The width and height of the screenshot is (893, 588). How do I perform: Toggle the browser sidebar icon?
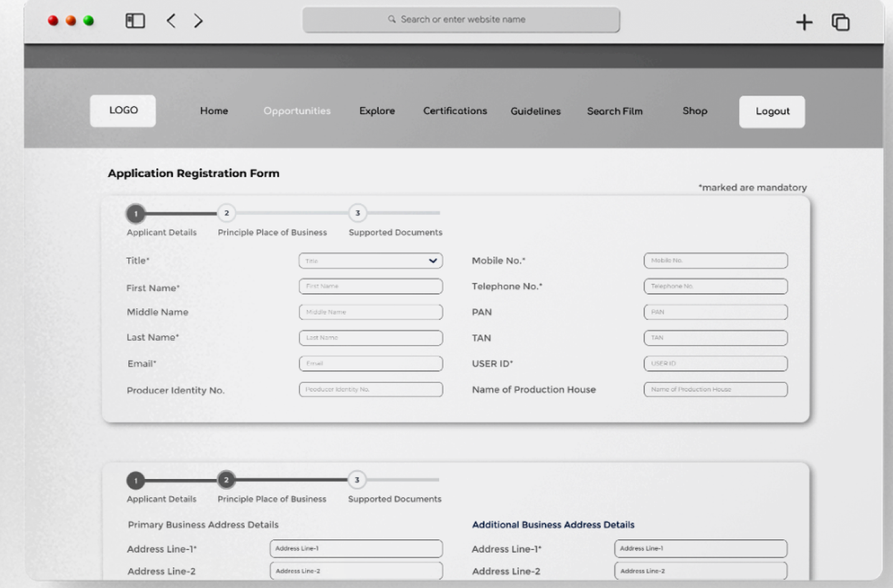(135, 21)
